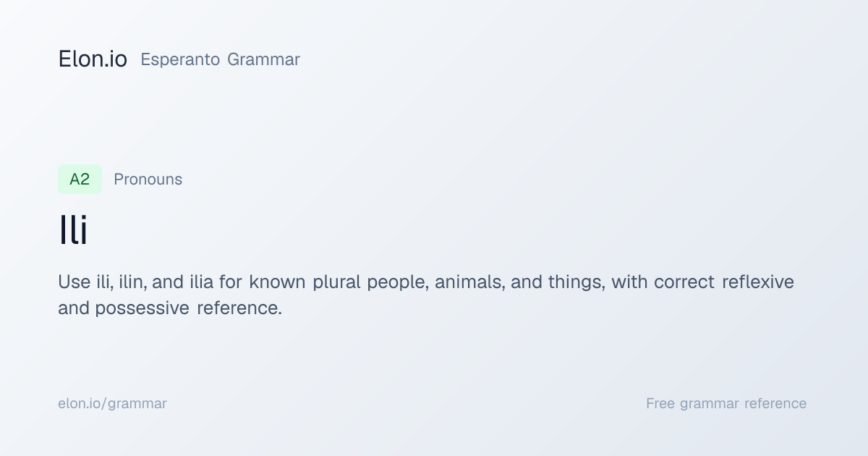Open the Esperanto Grammar header label
Screen dimensions: 868x456
(x=220, y=59)
